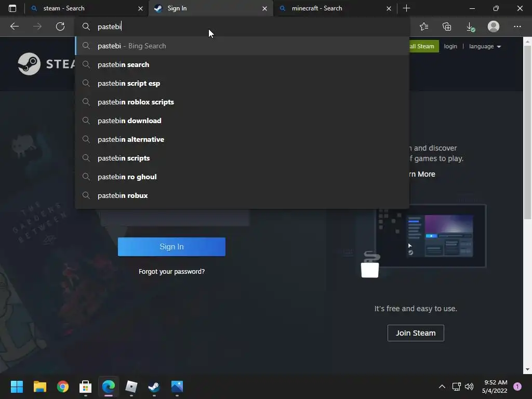Open the Settings and more ellipsis menu
Screen dimensions: 532x399
point(517,26)
